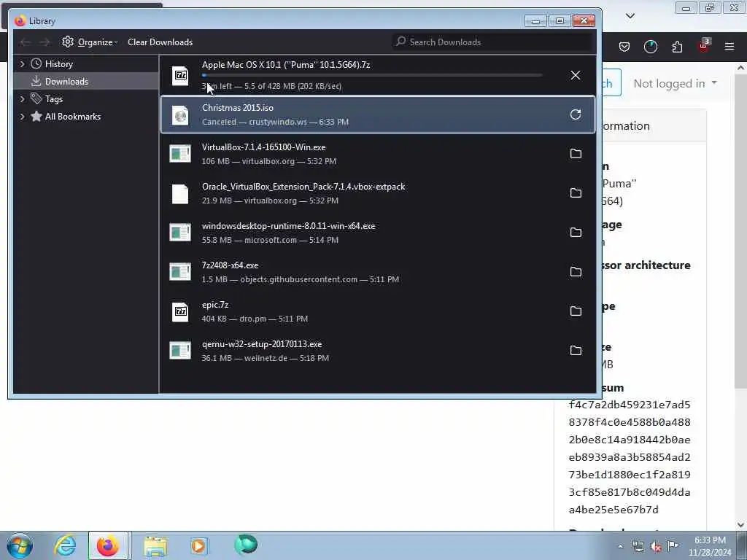Click the epic.7z archive icon
This screenshot has width=747, height=560.
pos(180,311)
